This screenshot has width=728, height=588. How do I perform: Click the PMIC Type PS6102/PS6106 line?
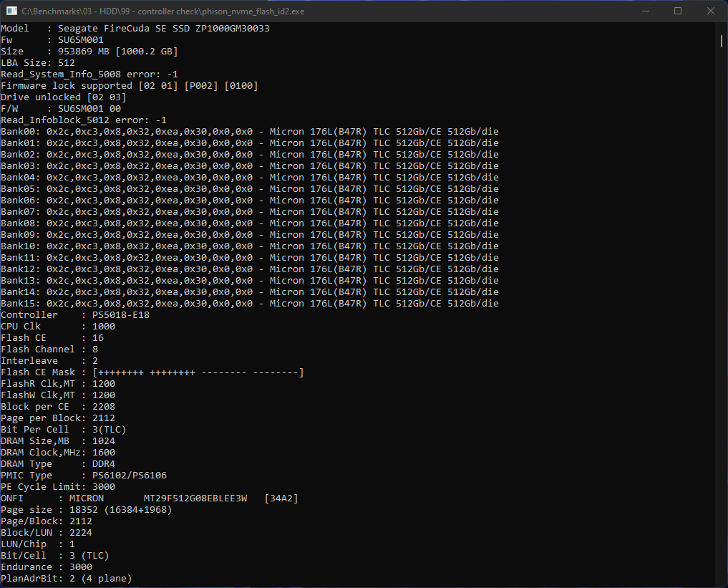point(84,476)
